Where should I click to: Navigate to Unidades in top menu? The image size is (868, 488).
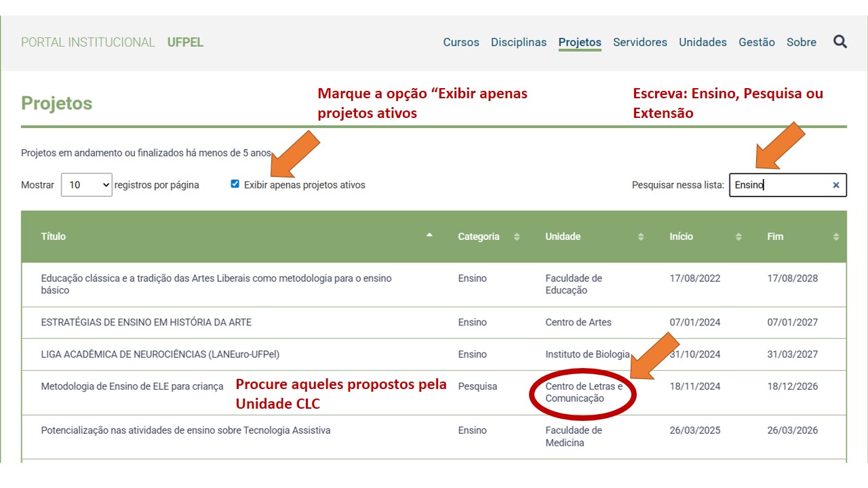click(703, 42)
